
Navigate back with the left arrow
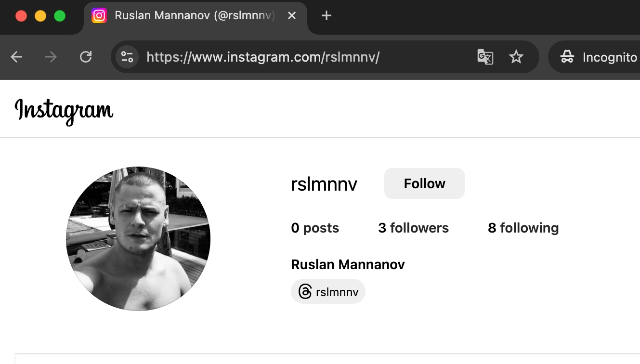tap(16, 57)
